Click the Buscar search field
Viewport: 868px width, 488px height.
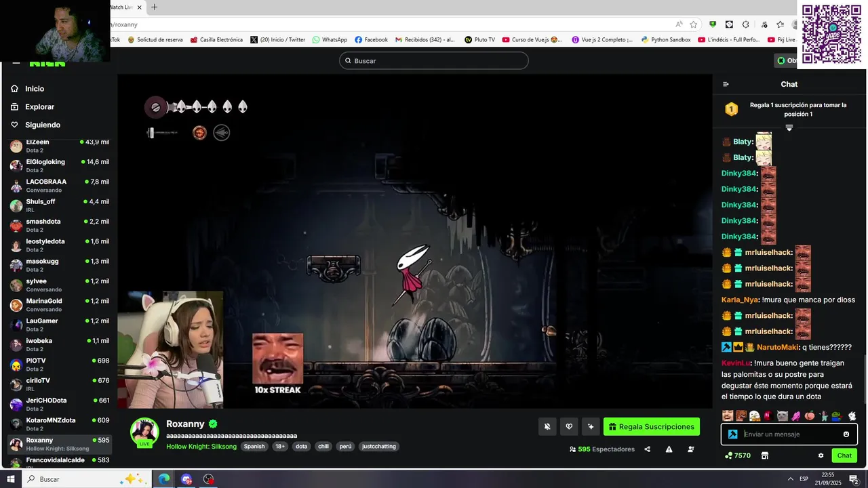pyautogui.click(x=434, y=61)
